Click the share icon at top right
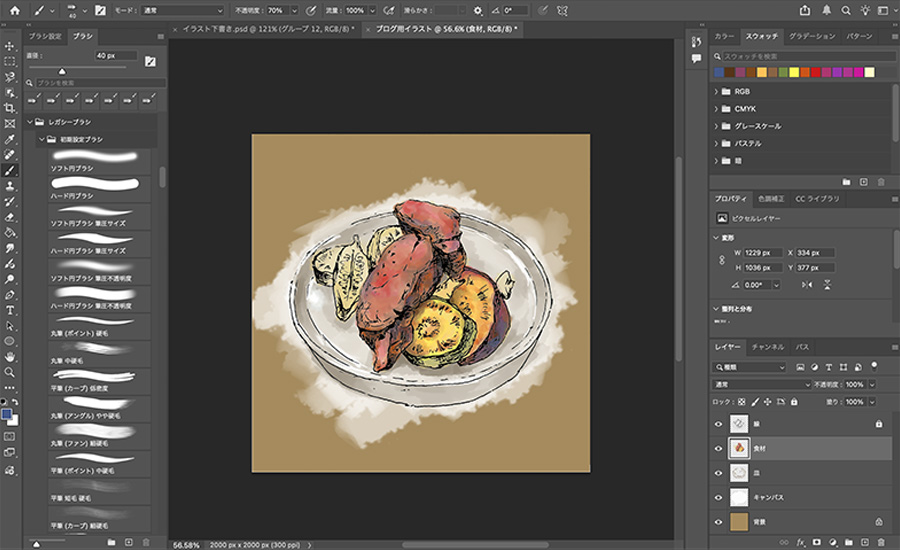Screen dimensions: 900x550 (x=806, y=10)
